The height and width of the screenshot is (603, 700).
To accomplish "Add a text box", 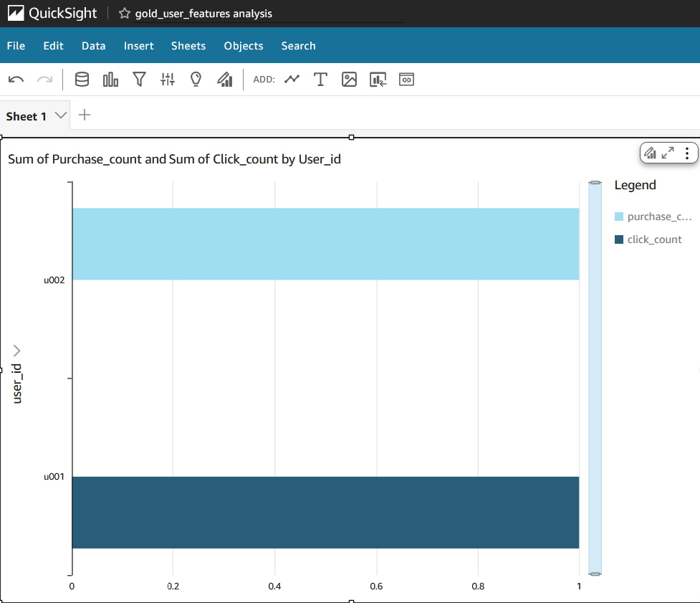I will click(320, 80).
